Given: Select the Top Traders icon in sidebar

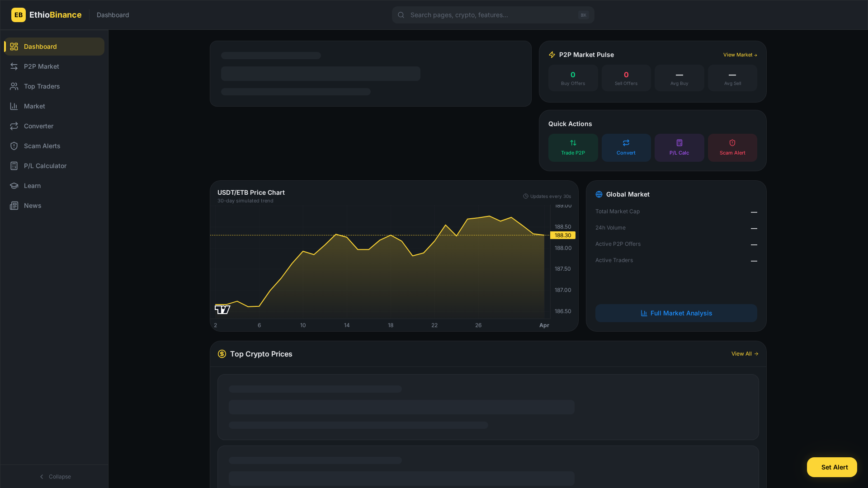Looking at the screenshot, I should pos(14,86).
